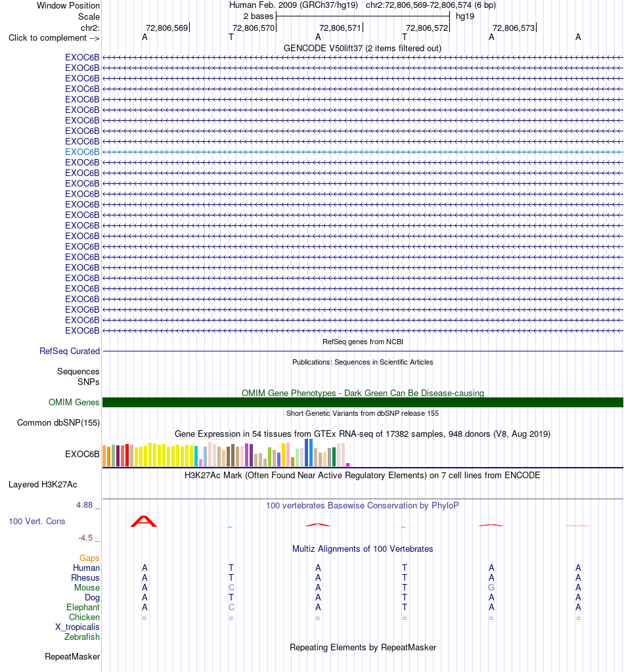The height and width of the screenshot is (672, 624).
Task: Click the magenta bar ending the GTEx chart
Action: point(348,464)
